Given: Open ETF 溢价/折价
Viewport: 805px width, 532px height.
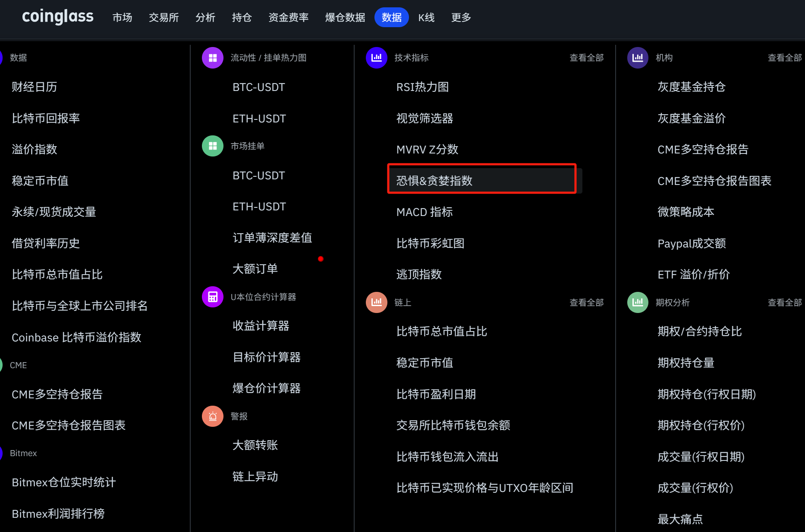Looking at the screenshot, I should 694,275.
